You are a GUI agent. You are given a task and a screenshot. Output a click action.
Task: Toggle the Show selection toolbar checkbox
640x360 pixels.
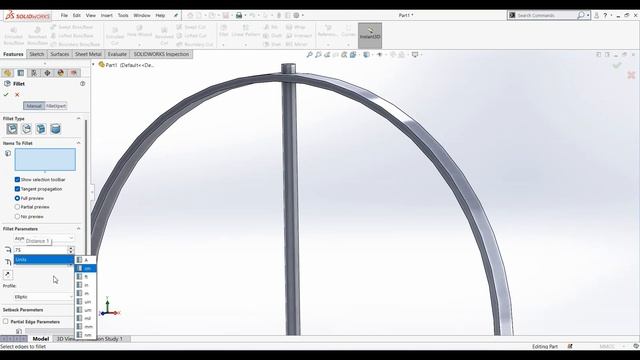[17, 180]
